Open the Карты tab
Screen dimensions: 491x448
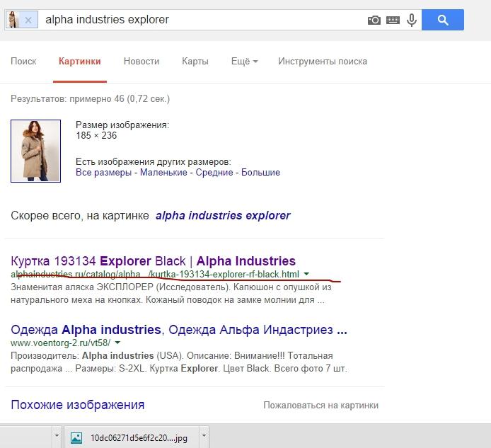[195, 61]
